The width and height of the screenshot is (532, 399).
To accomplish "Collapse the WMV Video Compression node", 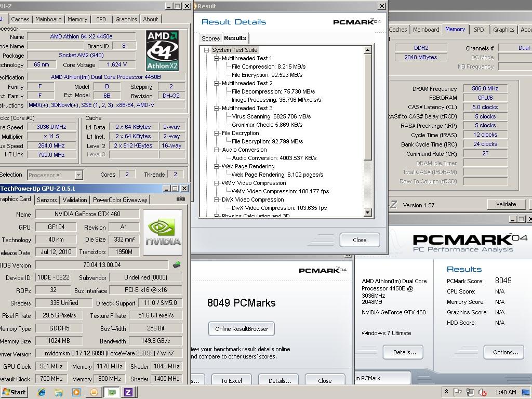I will [x=216, y=183].
